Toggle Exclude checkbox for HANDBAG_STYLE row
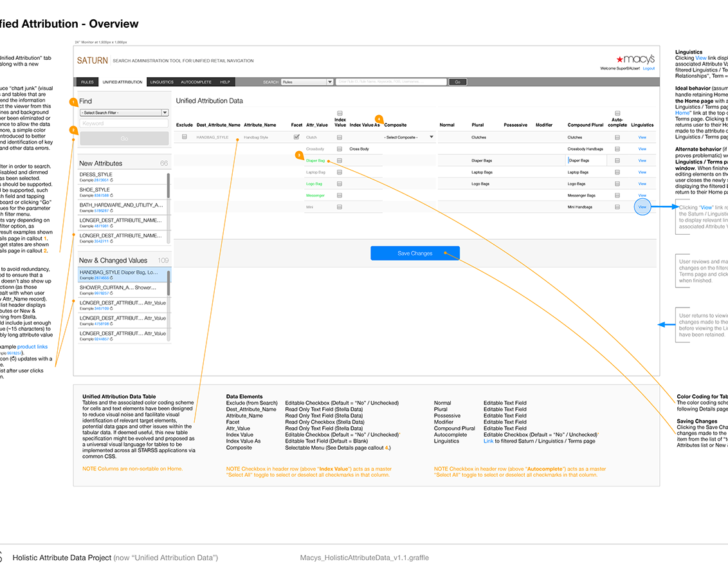This screenshot has width=728, height=570. click(185, 137)
